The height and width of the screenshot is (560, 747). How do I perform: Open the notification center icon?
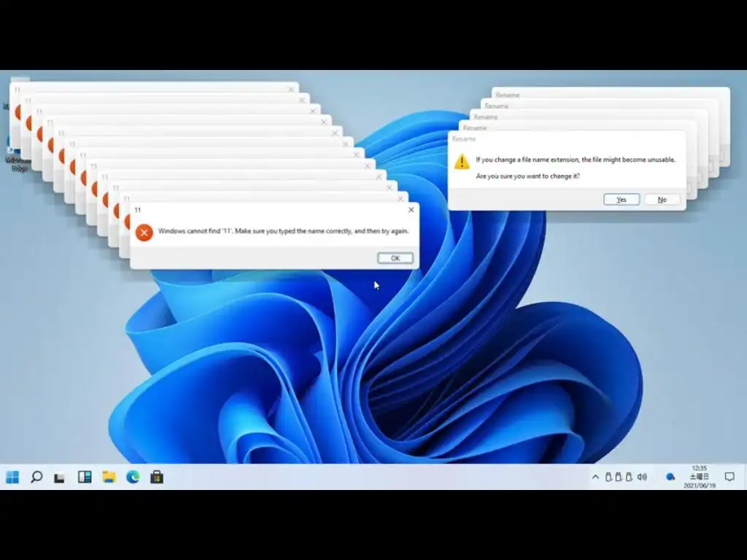729,477
